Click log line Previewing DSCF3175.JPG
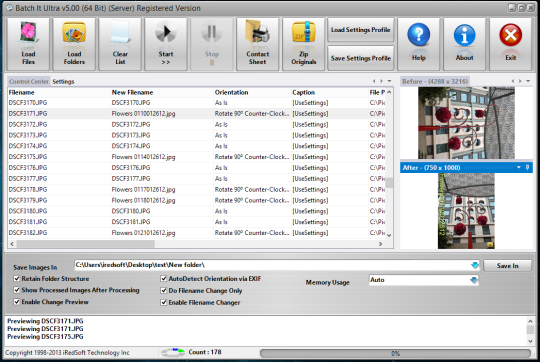 45,337
